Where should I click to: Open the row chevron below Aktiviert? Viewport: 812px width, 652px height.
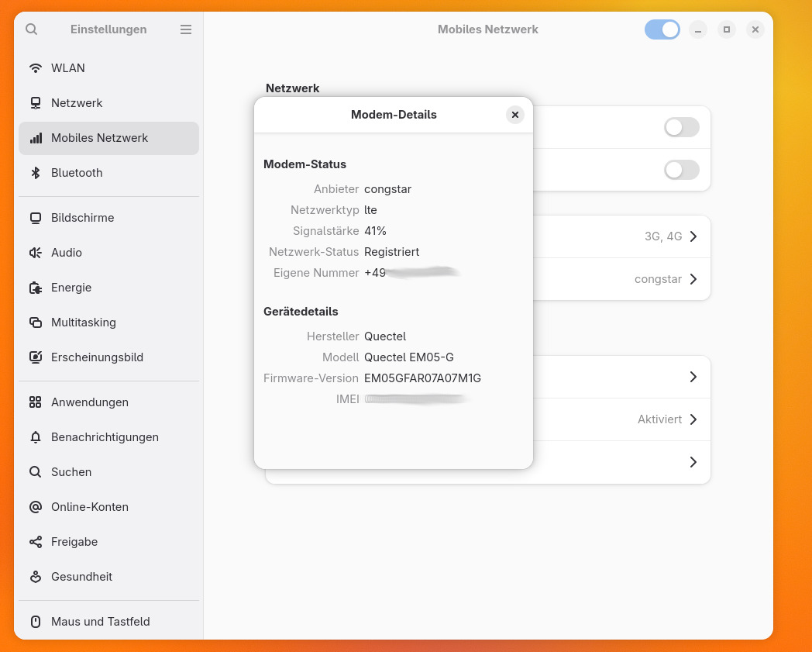click(x=693, y=462)
